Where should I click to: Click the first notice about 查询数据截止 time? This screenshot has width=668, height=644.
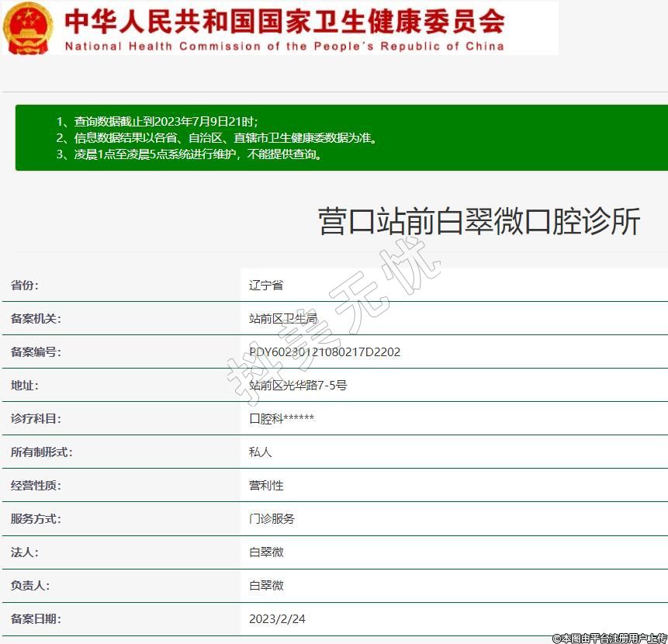(157, 122)
